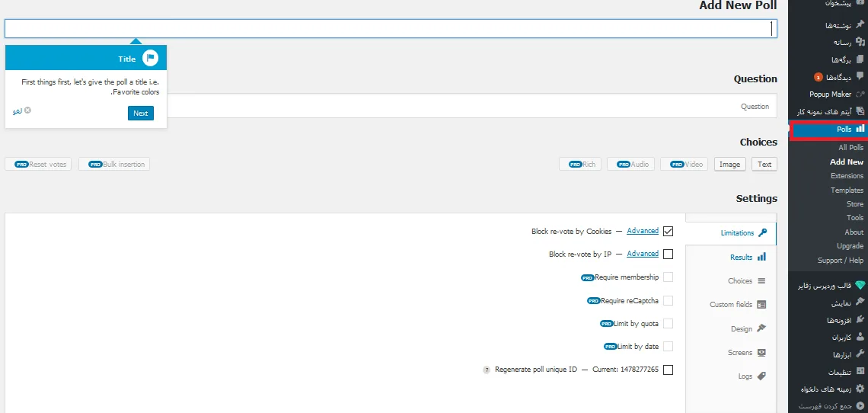Open Store in Polls submenu
This screenshot has height=413, width=868.
[855, 204]
